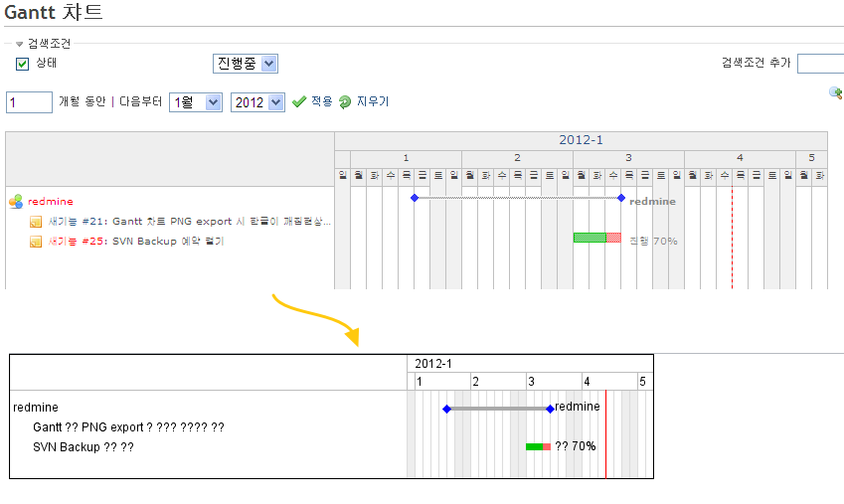The width and height of the screenshot is (844, 504).
Task: Open the 2012 year dropdown
Action: [x=257, y=102]
